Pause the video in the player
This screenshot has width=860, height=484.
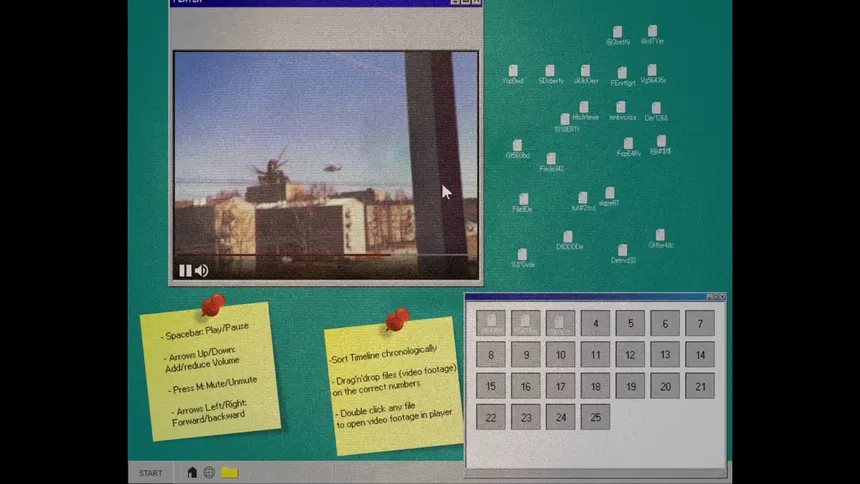coord(185,270)
